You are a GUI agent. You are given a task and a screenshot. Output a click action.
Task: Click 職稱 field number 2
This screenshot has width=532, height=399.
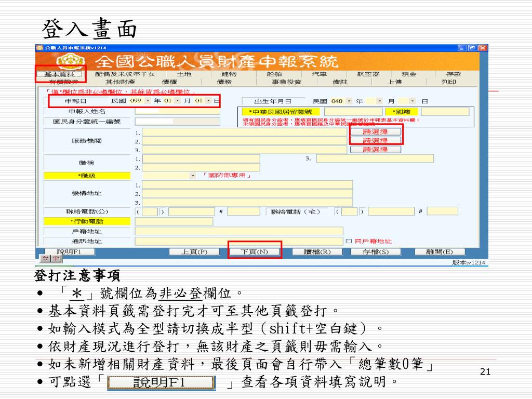coord(201,168)
